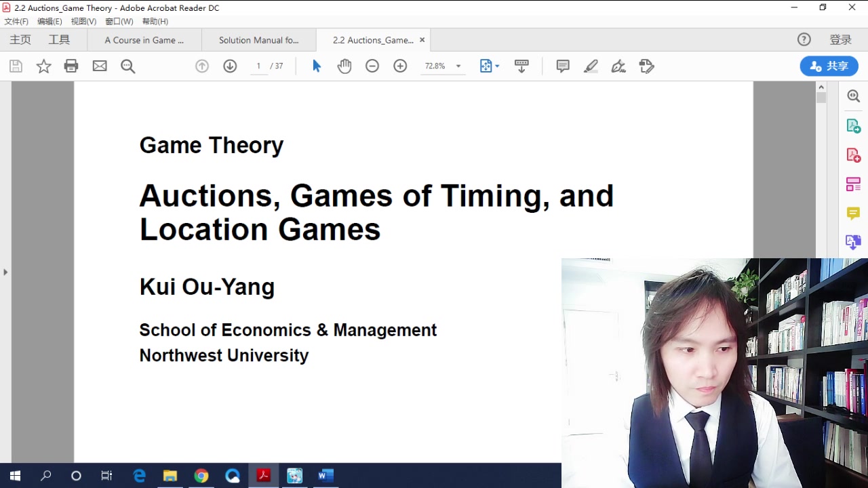Switch to Word from taskbar
The image size is (868, 488).
pyautogui.click(x=325, y=476)
